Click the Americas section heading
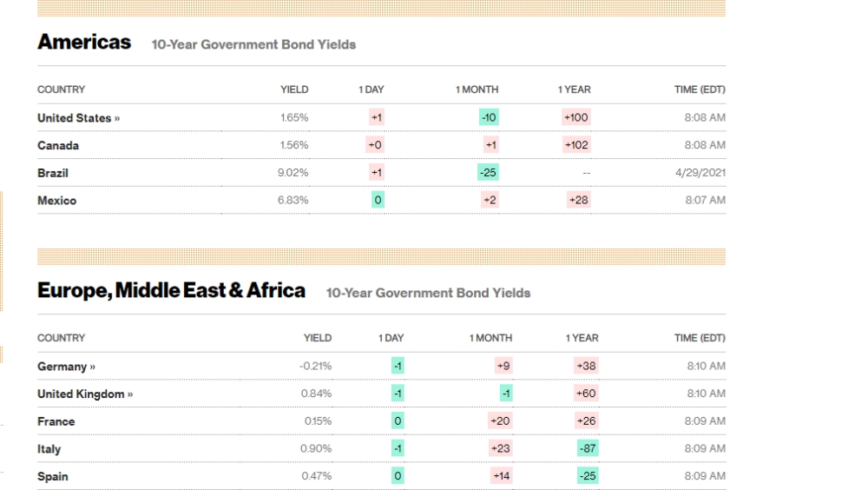Image resolution: width=868 pixels, height=490 pixels. 84,42
